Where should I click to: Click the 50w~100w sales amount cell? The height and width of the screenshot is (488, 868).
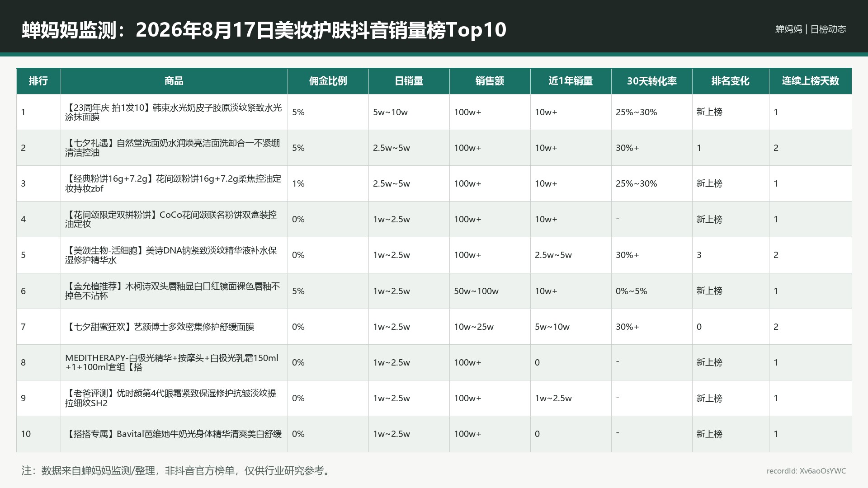point(490,291)
